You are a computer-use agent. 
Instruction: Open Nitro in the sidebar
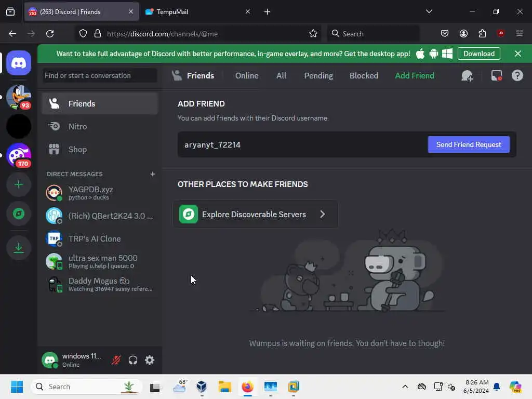(x=100, y=126)
